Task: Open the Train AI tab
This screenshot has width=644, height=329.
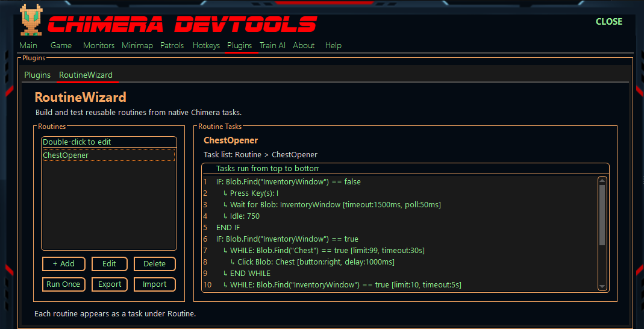Action: 272,46
